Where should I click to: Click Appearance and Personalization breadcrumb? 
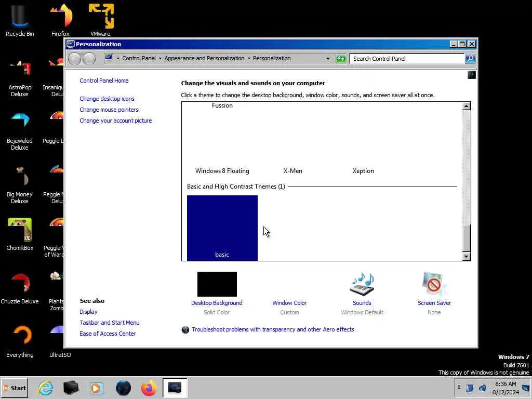point(204,58)
